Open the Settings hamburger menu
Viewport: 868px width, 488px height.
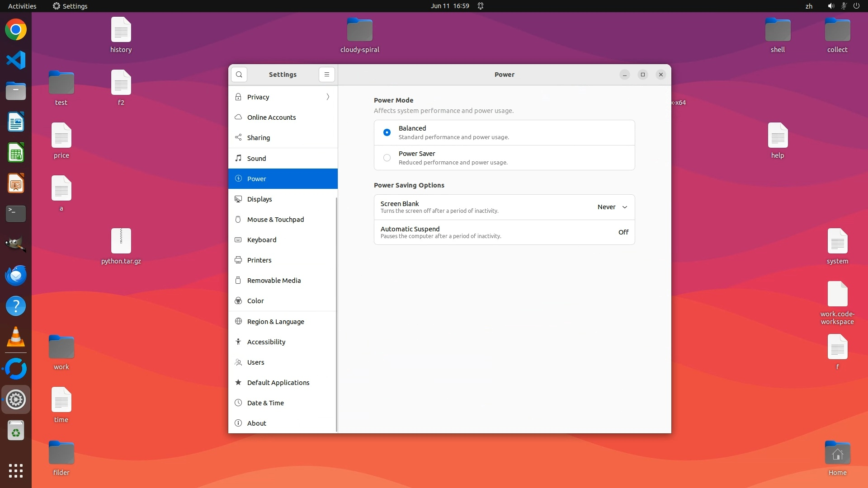coord(326,75)
